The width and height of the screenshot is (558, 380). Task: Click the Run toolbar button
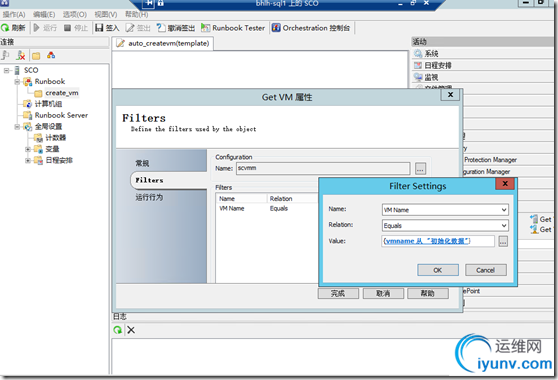pyautogui.click(x=45, y=28)
